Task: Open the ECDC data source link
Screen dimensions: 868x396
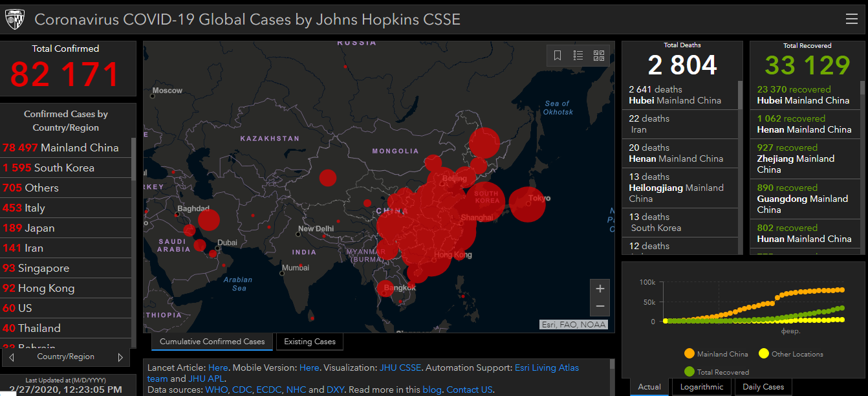Action: pyautogui.click(x=268, y=390)
